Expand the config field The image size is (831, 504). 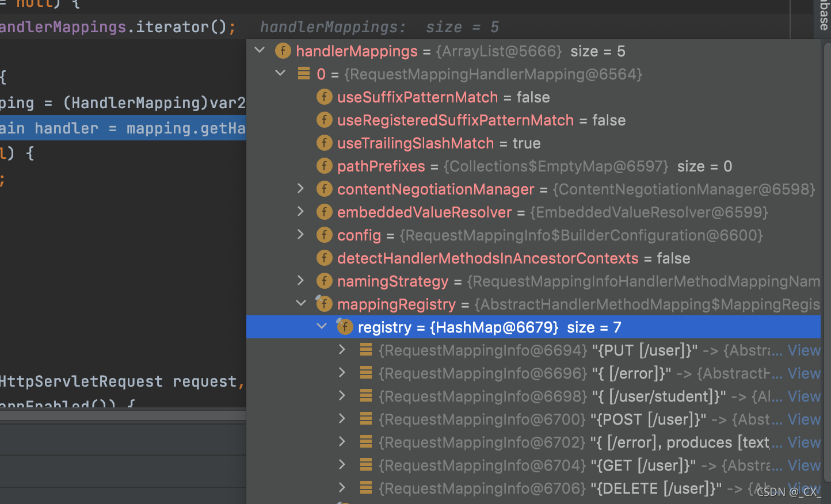click(300, 235)
